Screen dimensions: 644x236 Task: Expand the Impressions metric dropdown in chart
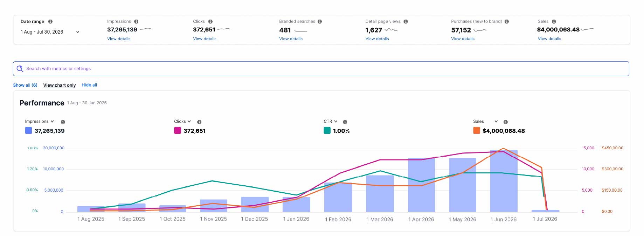39,121
